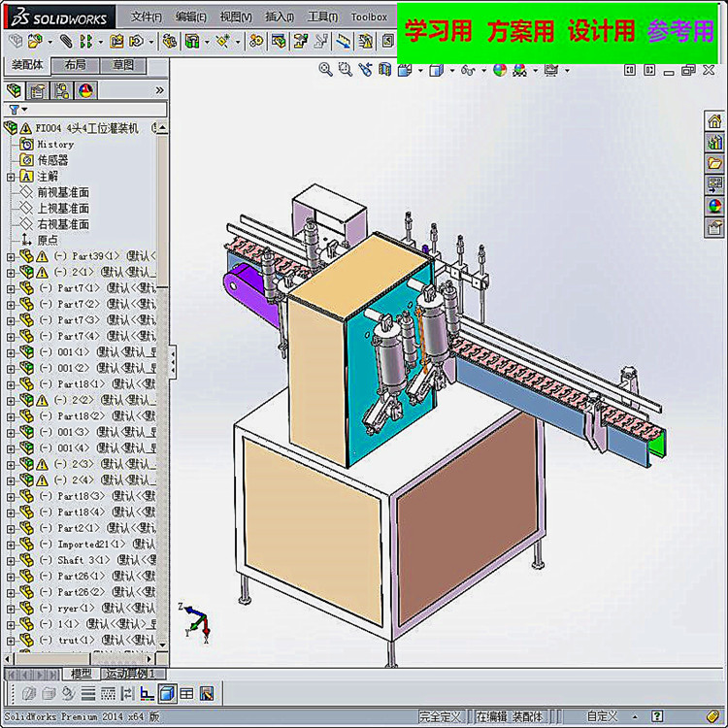728x728 pixels.
Task: Open the ConfigurationManager tab icon
Action: [61, 90]
